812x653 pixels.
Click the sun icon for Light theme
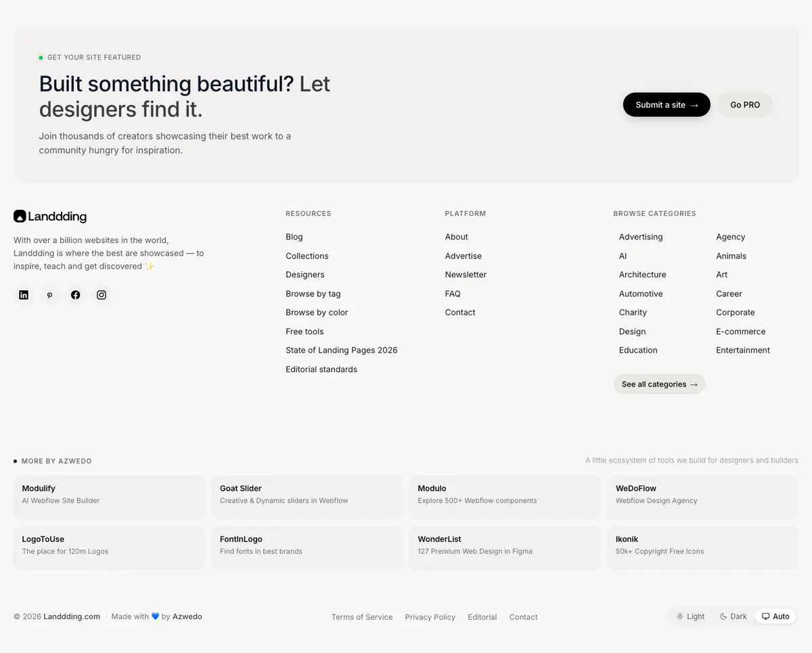[x=680, y=616]
